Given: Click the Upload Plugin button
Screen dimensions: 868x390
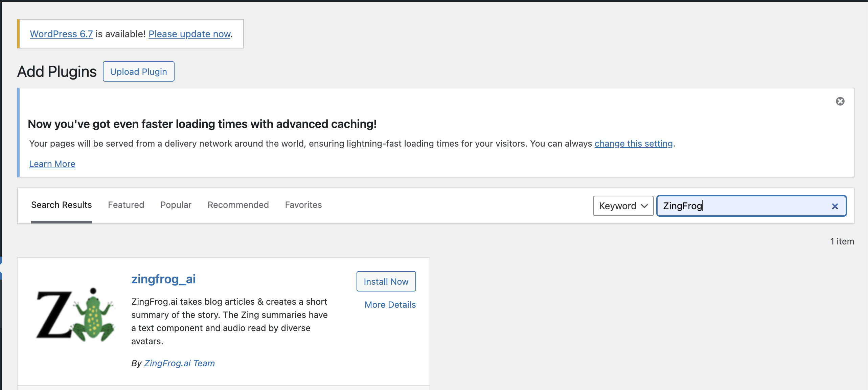Looking at the screenshot, I should [139, 71].
